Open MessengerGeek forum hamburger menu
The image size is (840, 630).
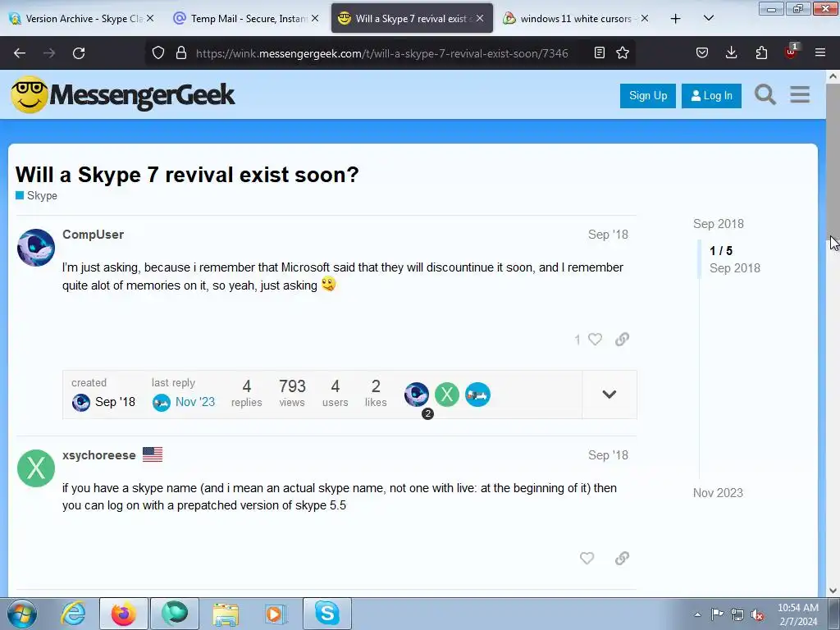tap(800, 95)
